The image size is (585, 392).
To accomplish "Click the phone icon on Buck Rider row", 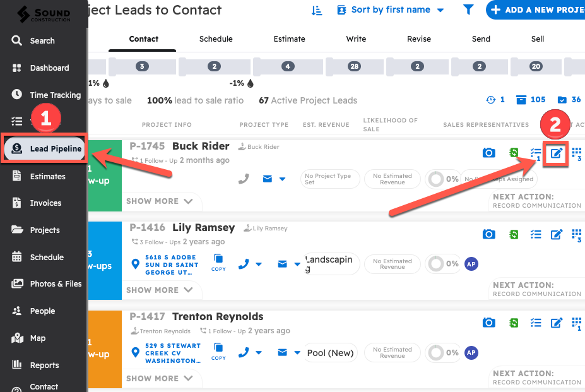I will pos(244,179).
